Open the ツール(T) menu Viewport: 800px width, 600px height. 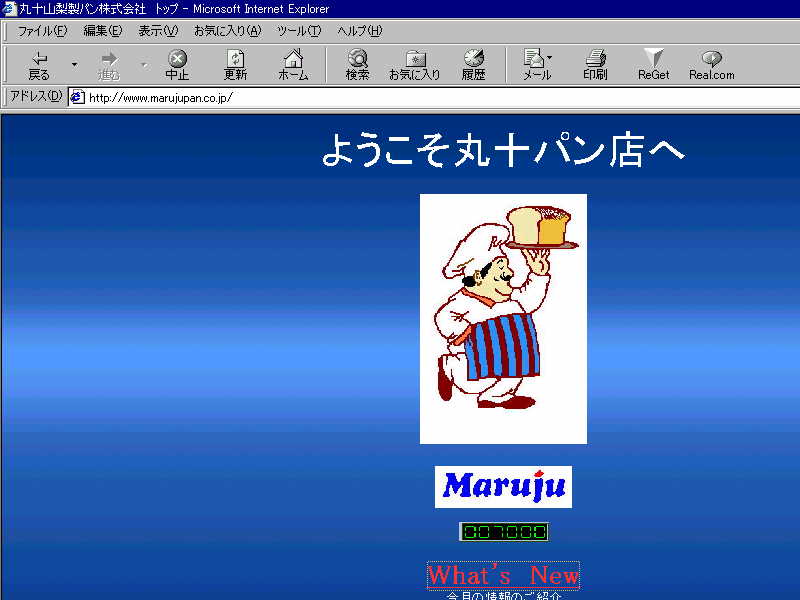click(x=299, y=31)
